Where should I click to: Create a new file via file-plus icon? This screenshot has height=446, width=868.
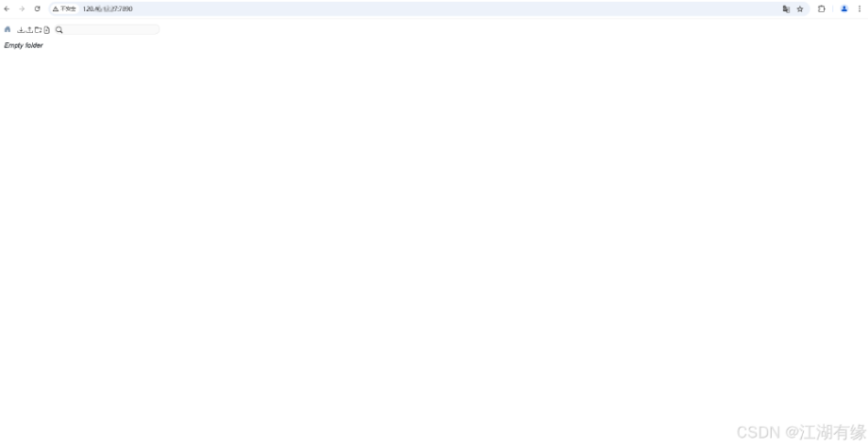[x=47, y=30]
